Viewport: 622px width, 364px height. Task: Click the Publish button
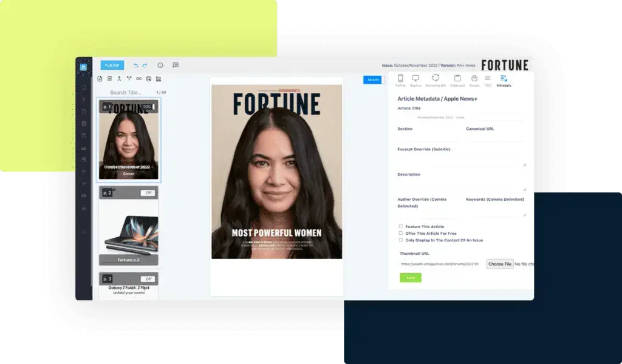112,66
